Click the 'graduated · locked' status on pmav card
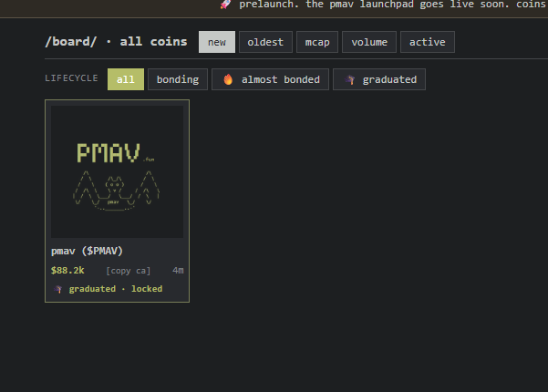Viewport: 548px width, 392px height. (x=116, y=289)
